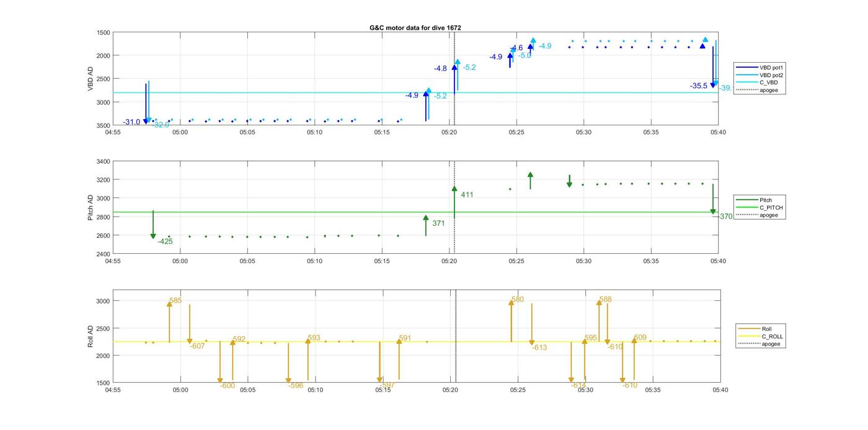Click the 3500 tick on VBD axis
This screenshot has width=868, height=430.
tap(103, 126)
